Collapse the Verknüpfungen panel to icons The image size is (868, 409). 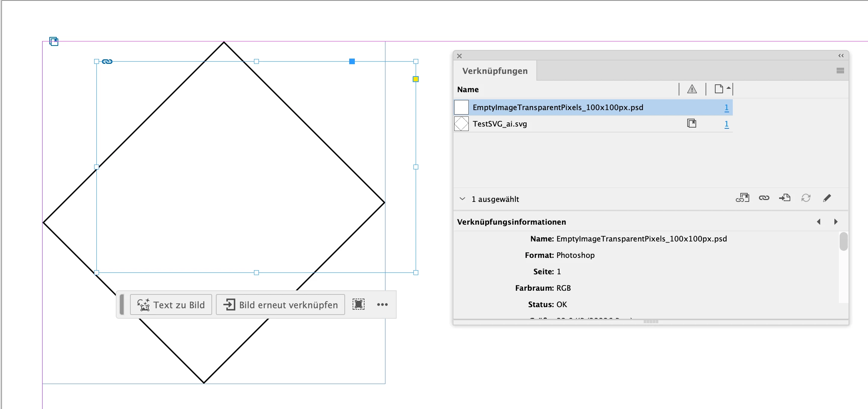click(x=841, y=56)
